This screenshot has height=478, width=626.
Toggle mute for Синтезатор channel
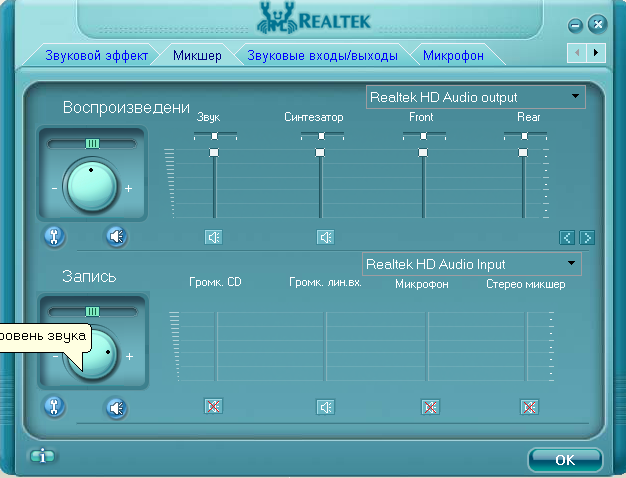pos(325,237)
